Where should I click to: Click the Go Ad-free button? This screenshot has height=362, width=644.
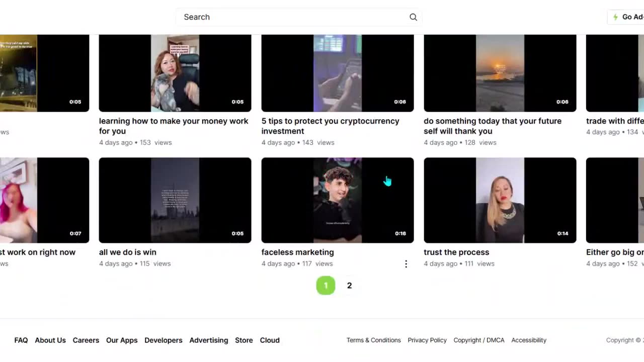[626, 17]
